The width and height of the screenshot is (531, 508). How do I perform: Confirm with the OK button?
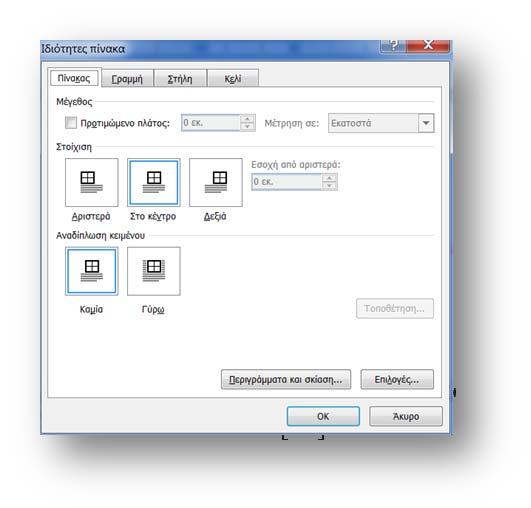coord(323,416)
